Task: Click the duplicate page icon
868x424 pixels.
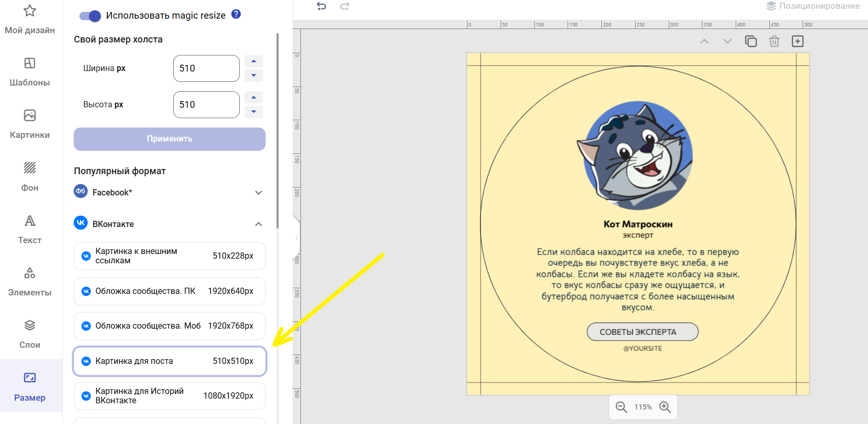Action: click(751, 41)
